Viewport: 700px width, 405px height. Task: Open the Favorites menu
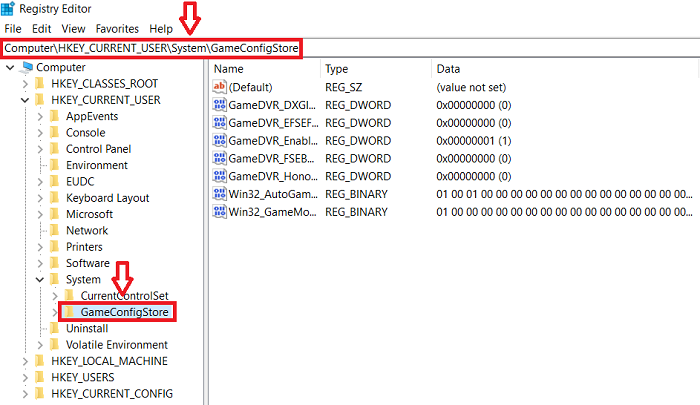(117, 29)
